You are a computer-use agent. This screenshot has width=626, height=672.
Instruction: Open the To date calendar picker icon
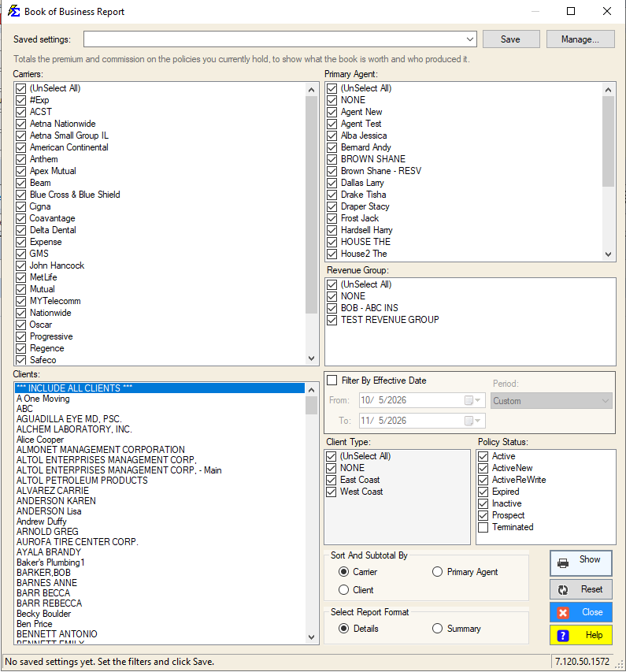tap(473, 421)
